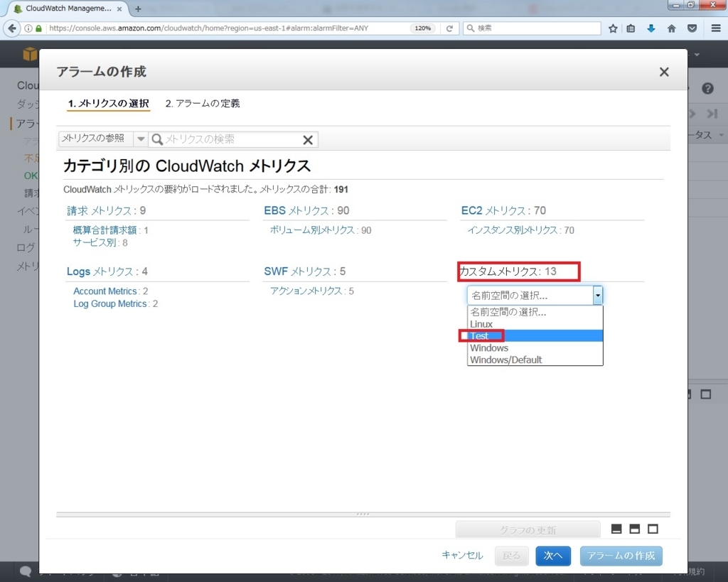Clear the metrics search field
This screenshot has width=728, height=582.
[x=307, y=140]
